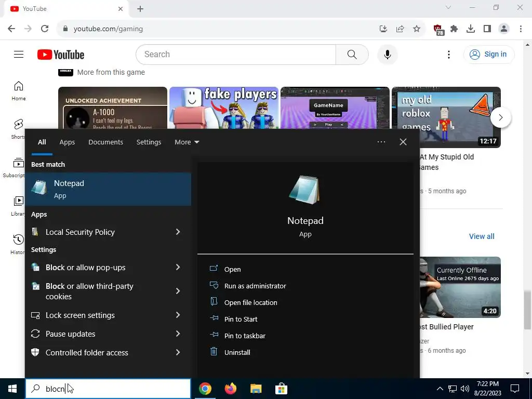Open Chrome downloads icon

471,29
